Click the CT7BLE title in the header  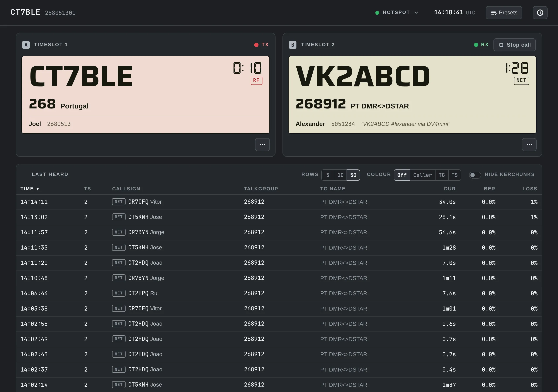click(x=26, y=12)
